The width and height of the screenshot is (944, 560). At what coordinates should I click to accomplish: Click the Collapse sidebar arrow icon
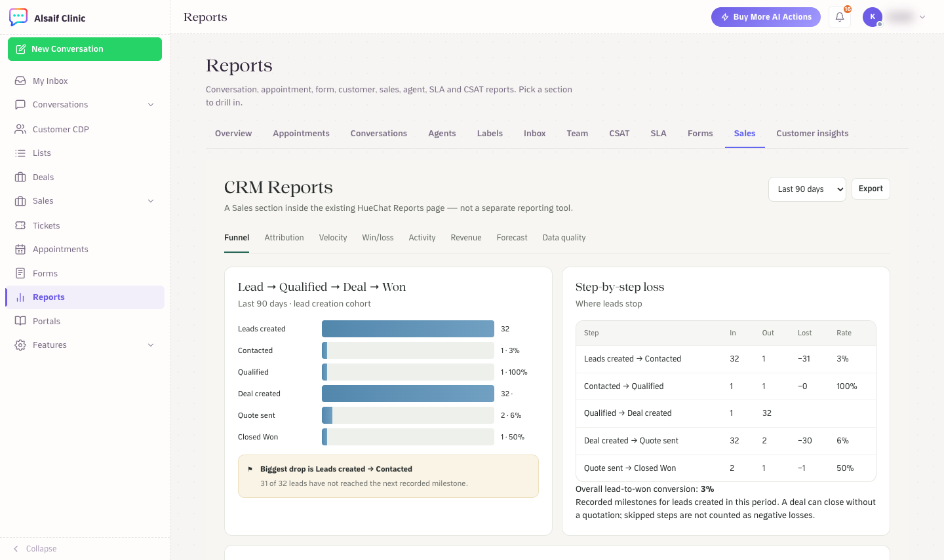pos(16,549)
